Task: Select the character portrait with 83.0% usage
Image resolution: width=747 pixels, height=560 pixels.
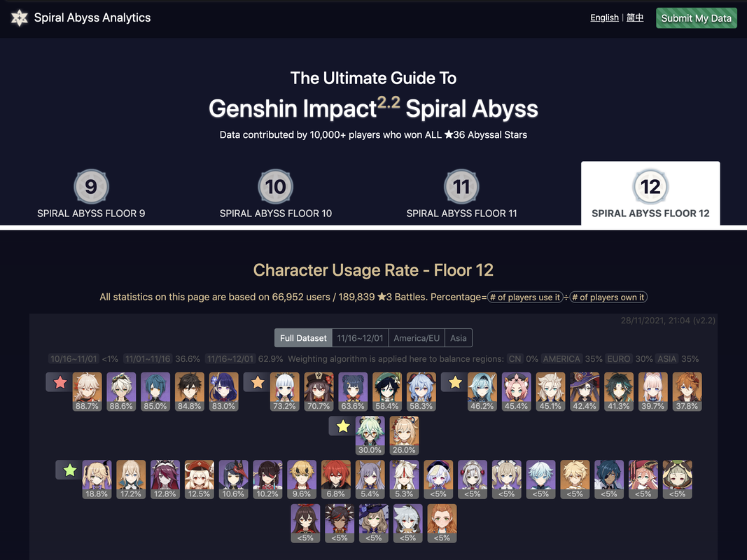Action: coord(224,391)
